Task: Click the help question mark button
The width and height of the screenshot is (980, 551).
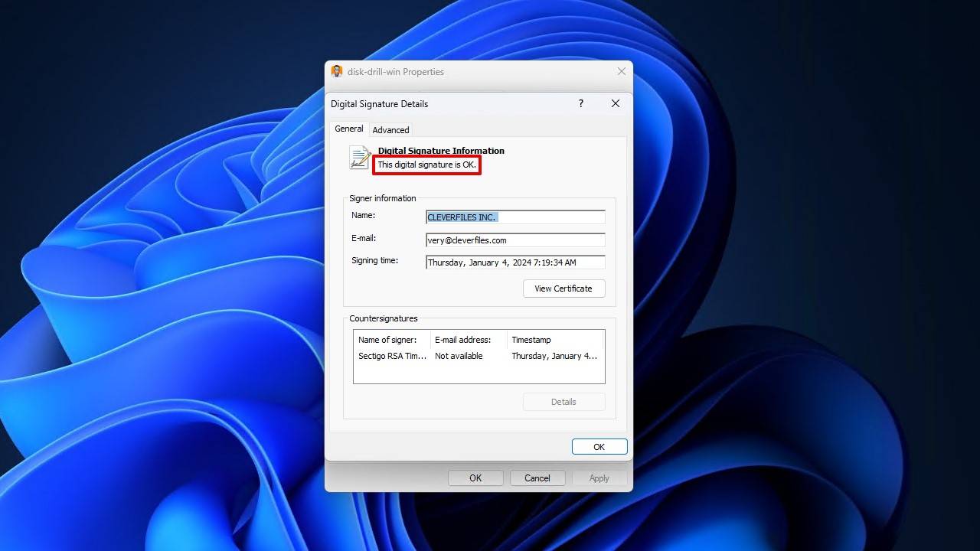Action: click(x=581, y=103)
